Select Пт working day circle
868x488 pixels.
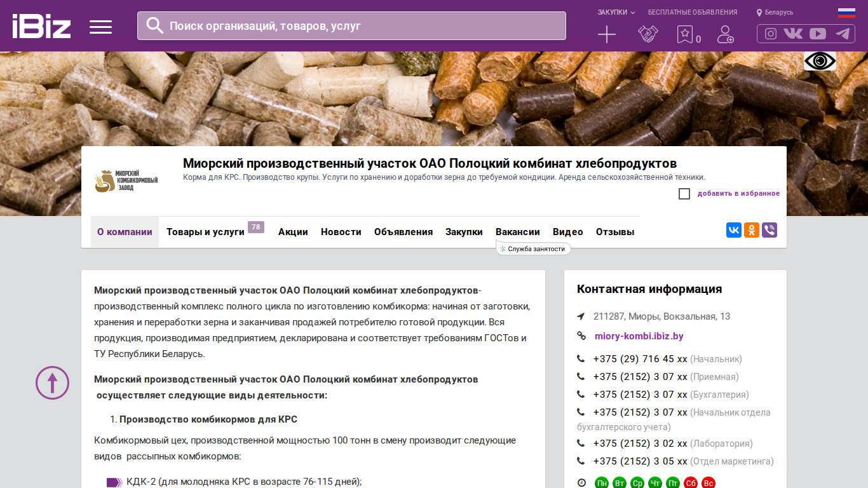pos(673,483)
